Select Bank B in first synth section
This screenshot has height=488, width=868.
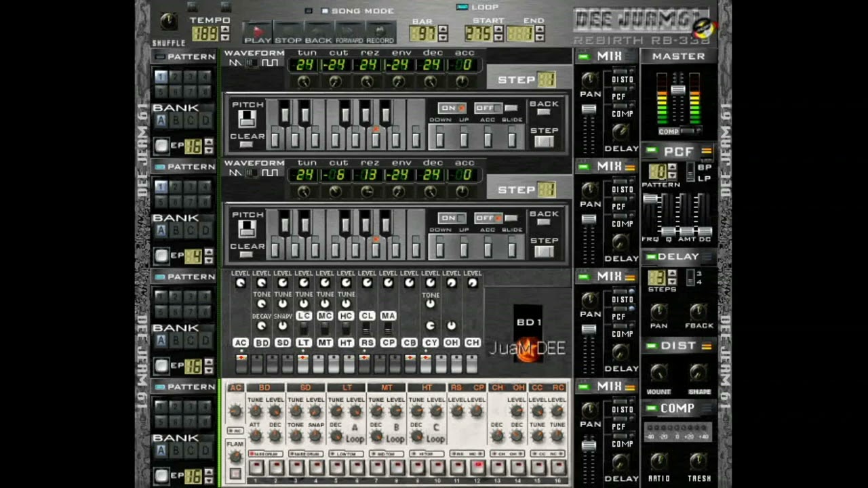tap(175, 121)
